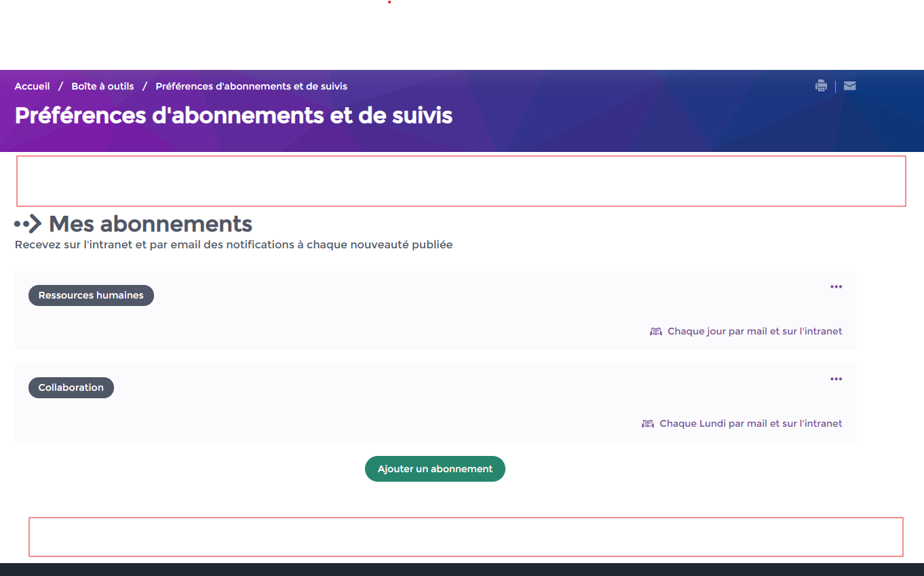
Task: Open Boîte à outils breadcrumb link
Action: click(102, 87)
